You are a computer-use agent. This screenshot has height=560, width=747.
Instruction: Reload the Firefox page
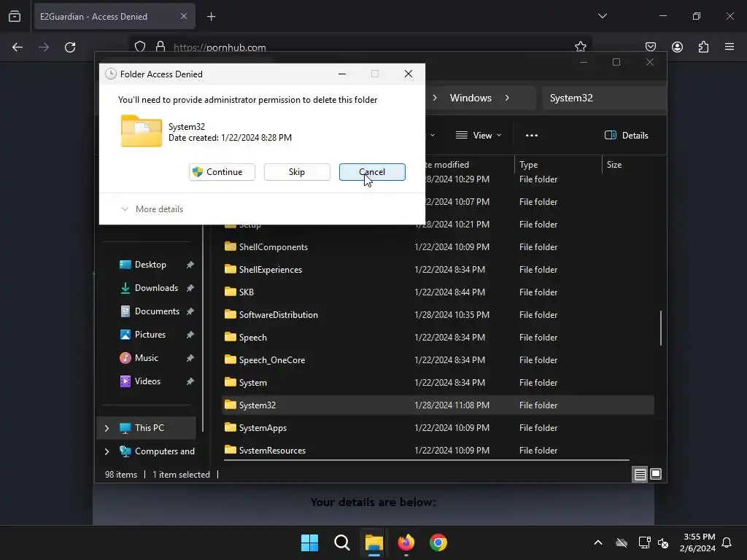pyautogui.click(x=70, y=47)
